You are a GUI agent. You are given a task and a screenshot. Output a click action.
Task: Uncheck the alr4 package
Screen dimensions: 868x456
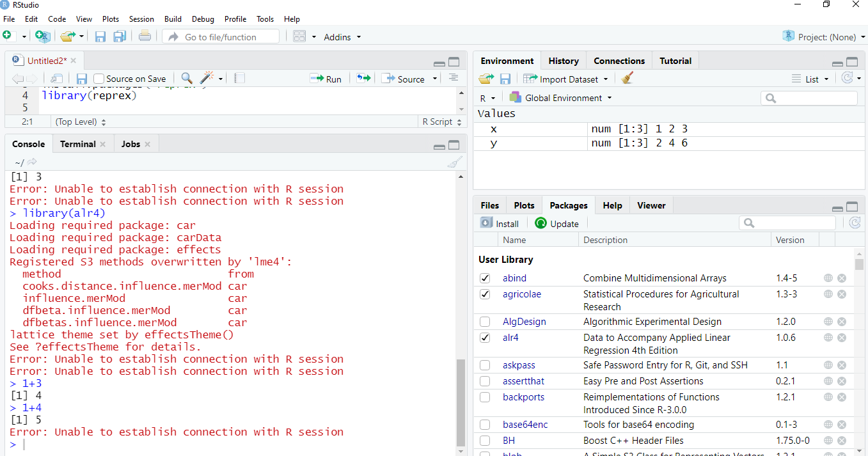coord(485,338)
